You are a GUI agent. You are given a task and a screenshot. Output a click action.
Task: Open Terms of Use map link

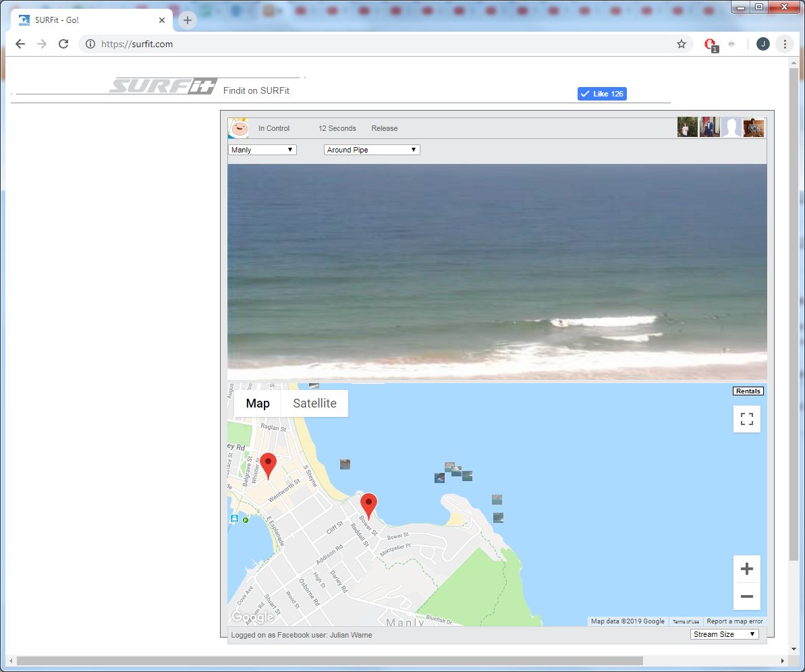tap(686, 621)
